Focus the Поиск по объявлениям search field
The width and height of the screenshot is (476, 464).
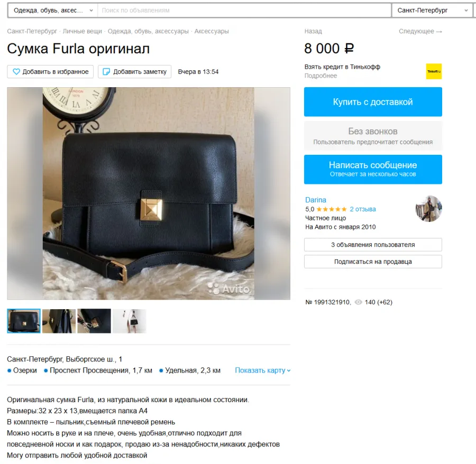click(244, 11)
